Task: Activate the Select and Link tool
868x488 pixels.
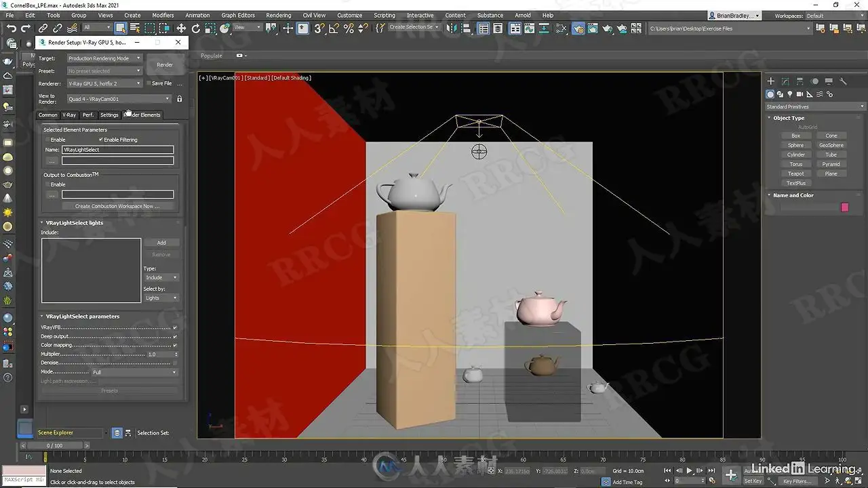Action: tap(43, 28)
